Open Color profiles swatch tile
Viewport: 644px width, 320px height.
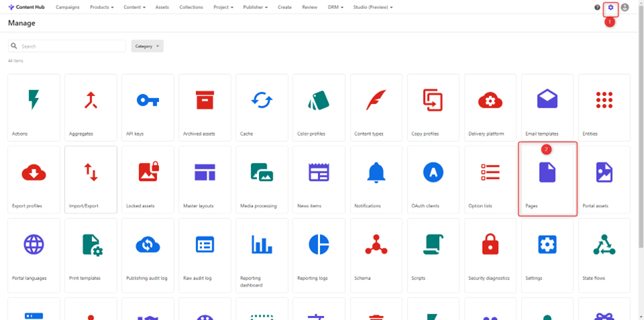[319, 108]
